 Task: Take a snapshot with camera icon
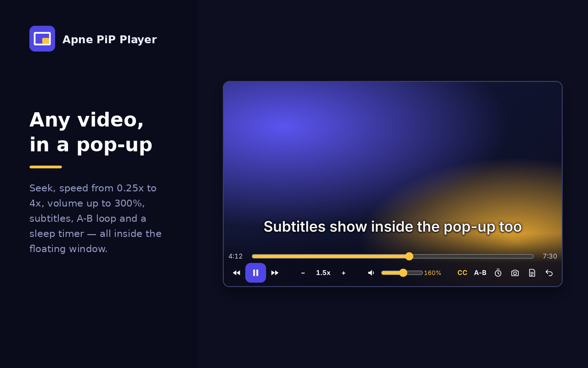tap(515, 273)
